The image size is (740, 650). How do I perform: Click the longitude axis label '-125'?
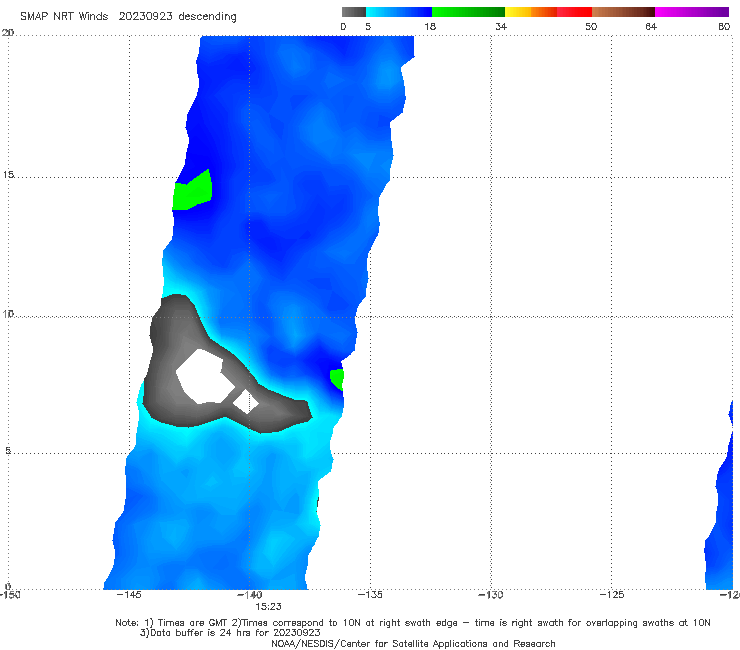(x=612, y=595)
